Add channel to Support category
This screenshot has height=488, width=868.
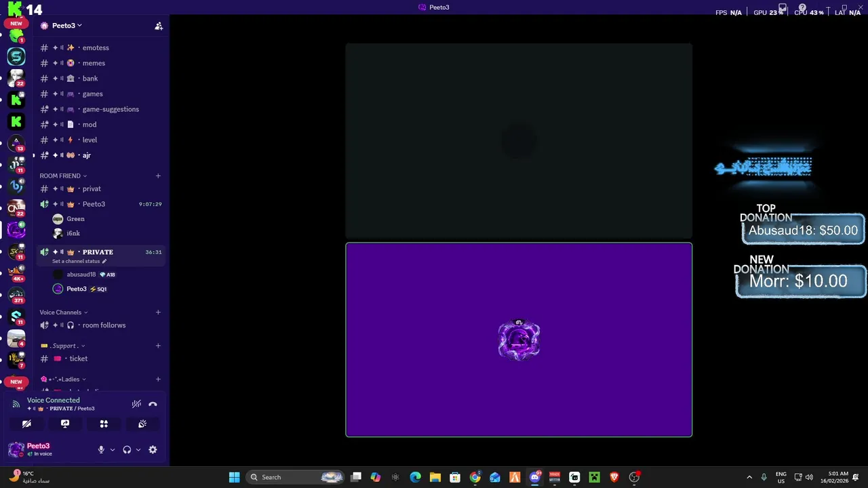point(158,346)
